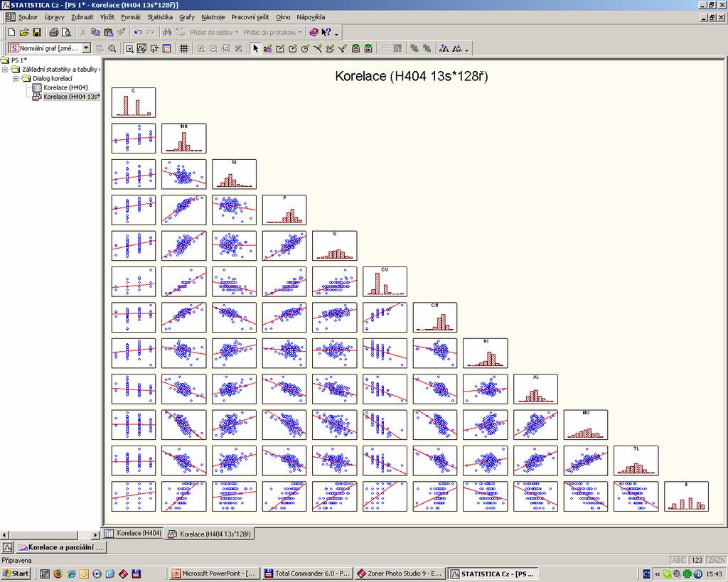Toggle the grid lines icon
The width and height of the screenshot is (728, 582).
coord(184,48)
